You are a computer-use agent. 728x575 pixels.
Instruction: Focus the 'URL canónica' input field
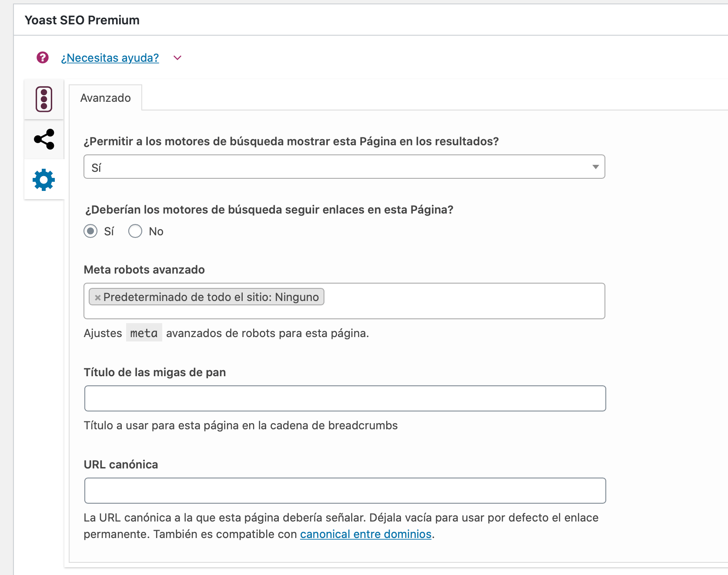tap(345, 491)
